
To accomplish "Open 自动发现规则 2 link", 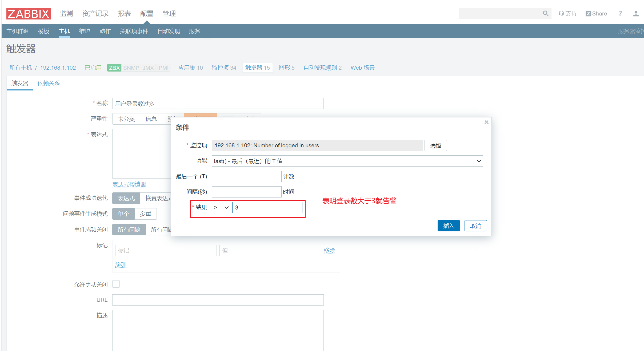I will 323,68.
